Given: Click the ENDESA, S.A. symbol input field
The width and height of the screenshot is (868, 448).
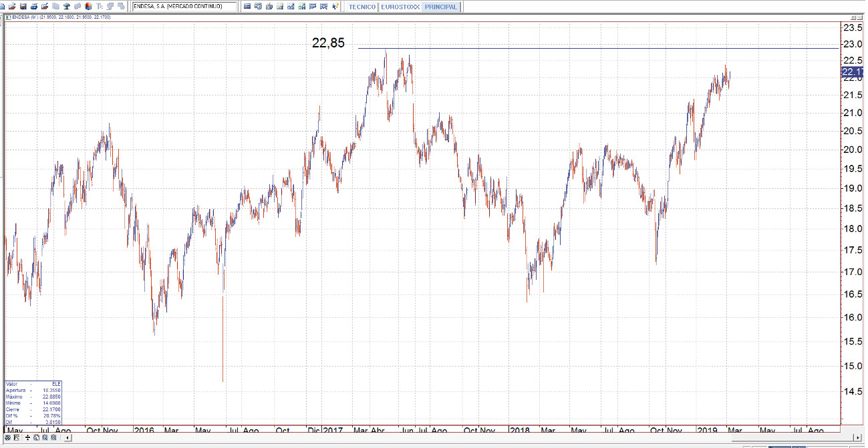Looking at the screenshot, I should [184, 7].
